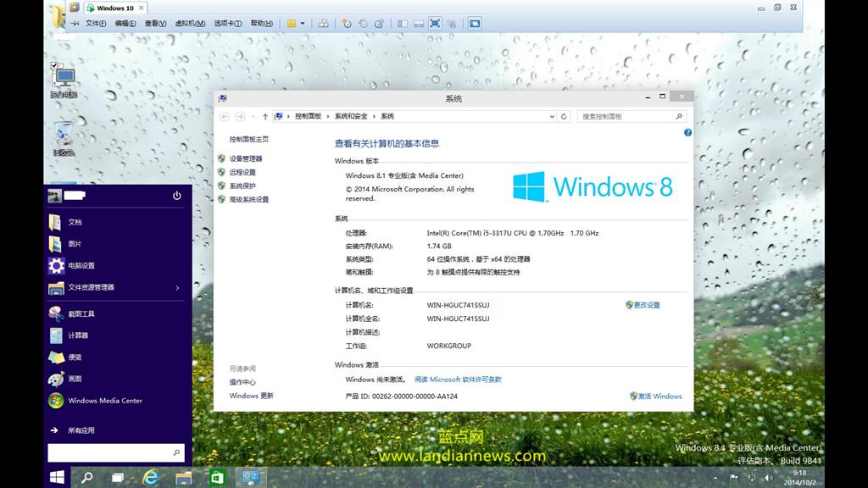
Task: Click the VMware home tab icon
Action: click(x=75, y=8)
